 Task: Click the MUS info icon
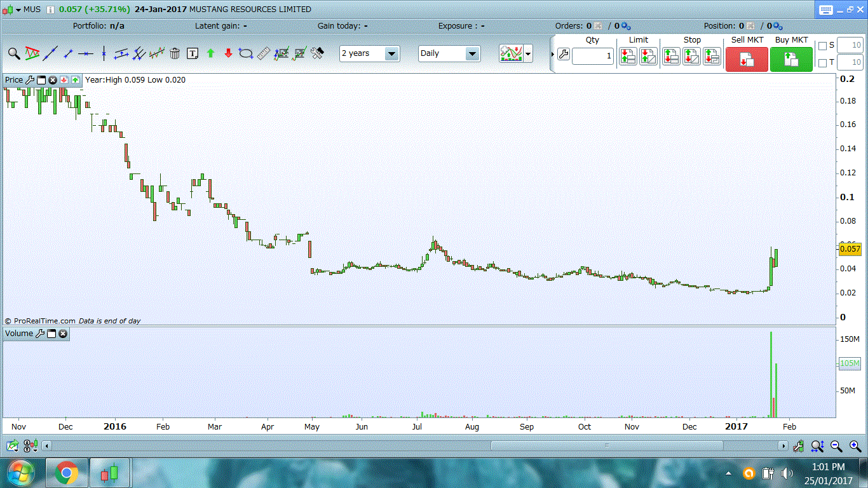50,10
